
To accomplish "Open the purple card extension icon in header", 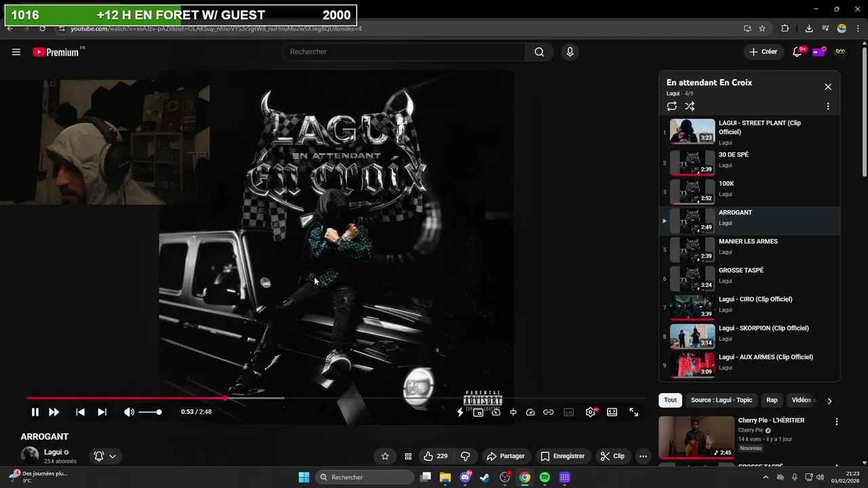I will [818, 52].
